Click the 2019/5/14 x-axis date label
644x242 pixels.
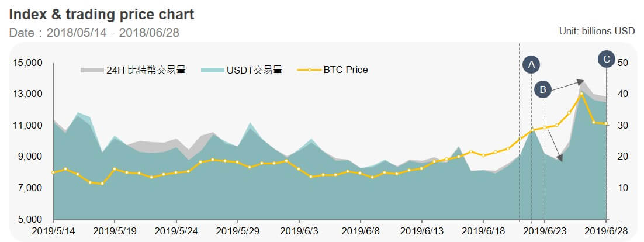53,231
